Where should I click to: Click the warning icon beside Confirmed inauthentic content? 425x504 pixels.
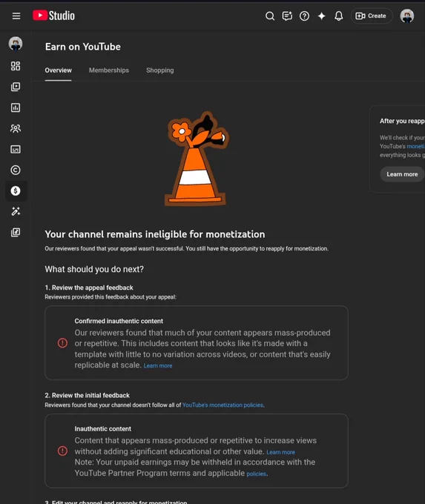[x=62, y=343]
